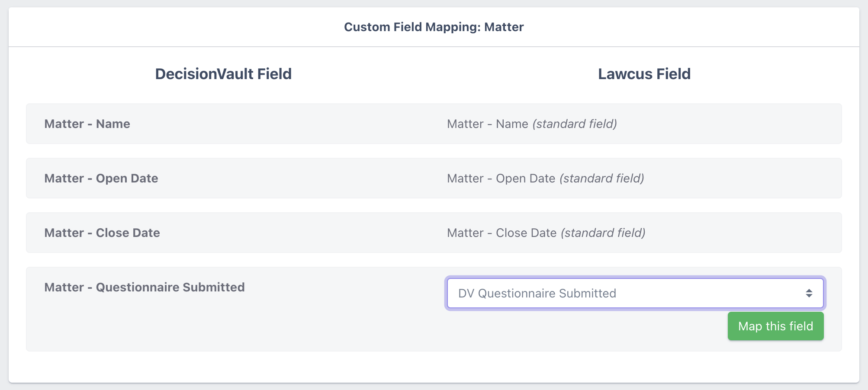The width and height of the screenshot is (868, 390).
Task: Click inside the DV Questionnaire Submitted combo box
Action: pos(563,293)
